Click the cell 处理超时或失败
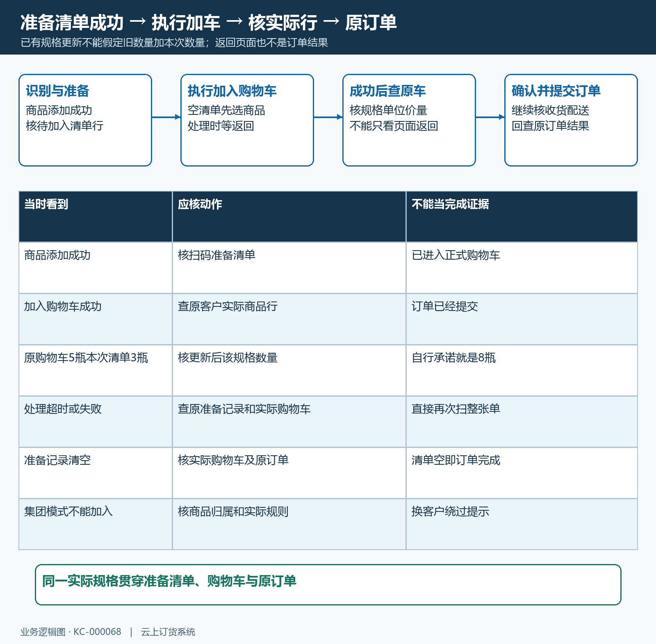This screenshot has height=644, width=656. click(96, 422)
